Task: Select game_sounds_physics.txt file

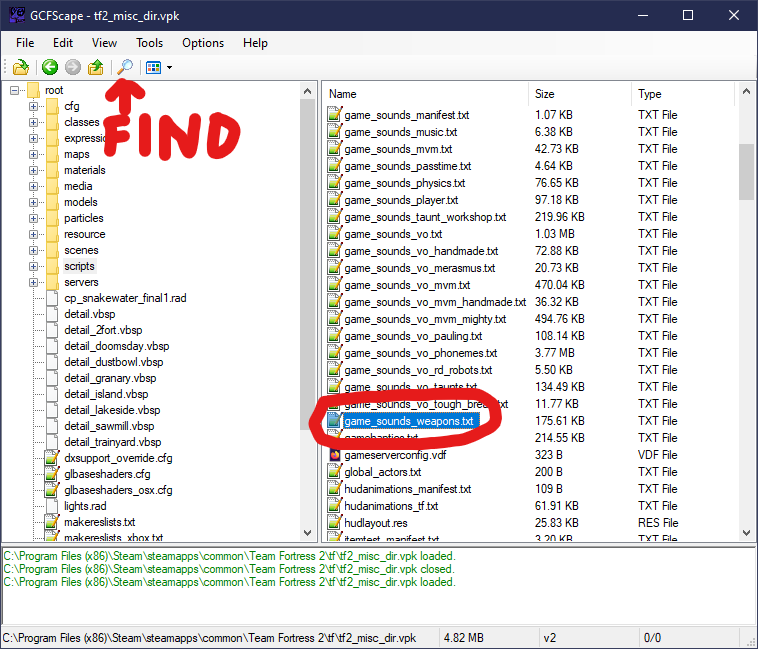Action: [x=405, y=183]
